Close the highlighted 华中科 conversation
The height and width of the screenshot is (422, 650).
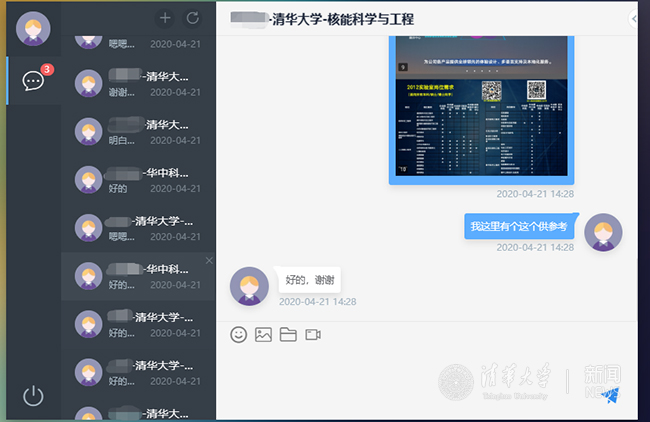point(209,260)
